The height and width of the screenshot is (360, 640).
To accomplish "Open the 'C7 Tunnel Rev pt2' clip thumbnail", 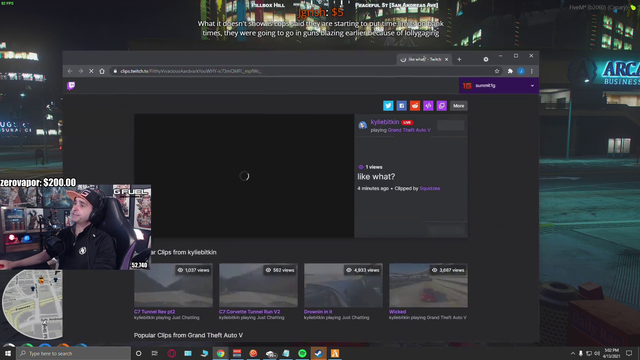I will coord(173,285).
